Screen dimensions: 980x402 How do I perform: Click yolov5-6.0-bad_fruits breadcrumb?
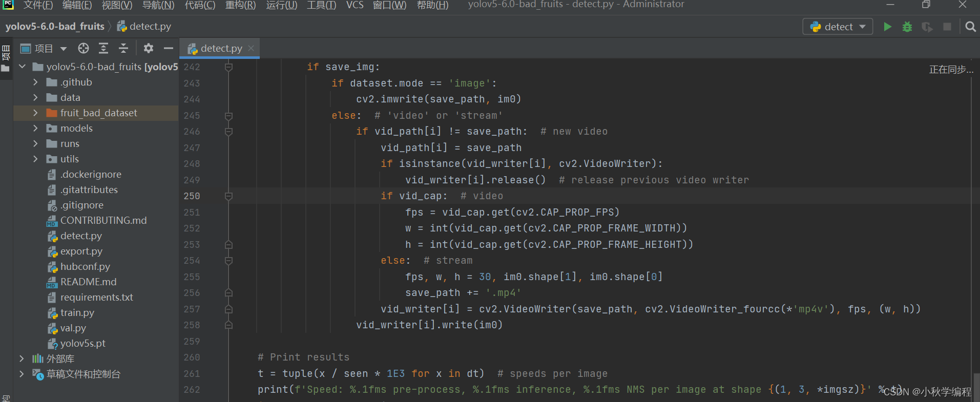[55, 26]
